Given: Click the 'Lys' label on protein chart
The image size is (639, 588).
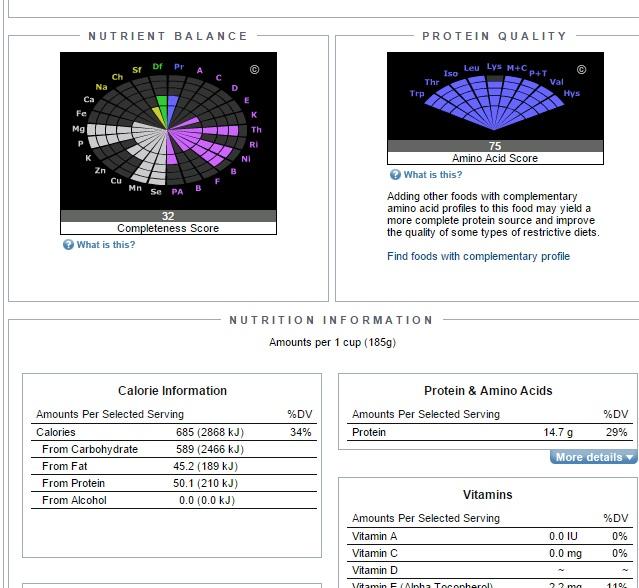Looking at the screenshot, I should point(494,66).
